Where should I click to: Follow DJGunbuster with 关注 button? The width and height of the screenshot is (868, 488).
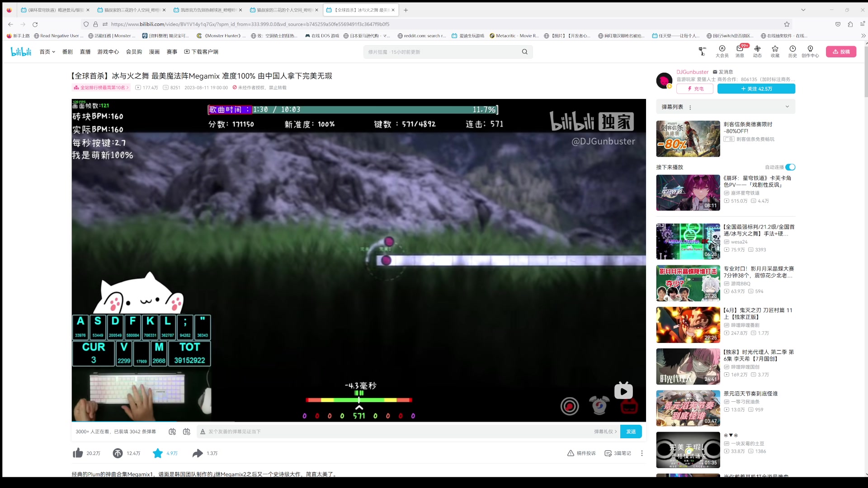[756, 89]
